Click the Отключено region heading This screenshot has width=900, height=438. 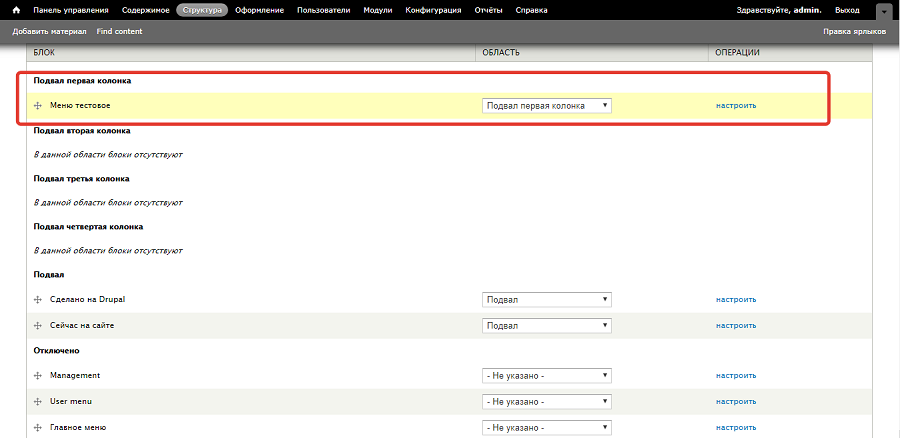(56, 350)
